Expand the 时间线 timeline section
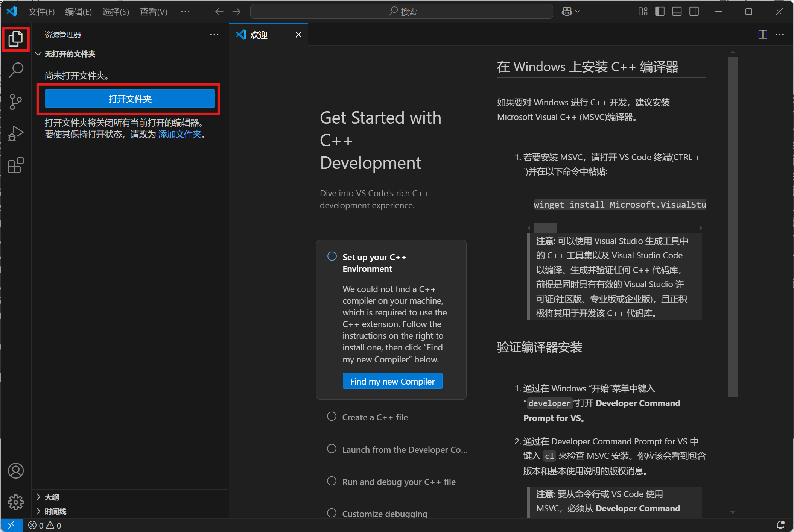Viewport: 794px width, 532px height. coord(55,511)
